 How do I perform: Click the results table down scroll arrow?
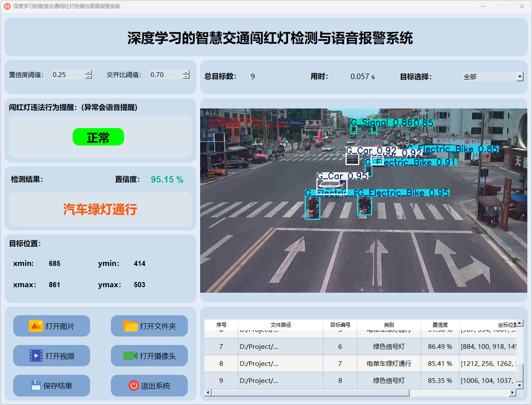[519, 385]
